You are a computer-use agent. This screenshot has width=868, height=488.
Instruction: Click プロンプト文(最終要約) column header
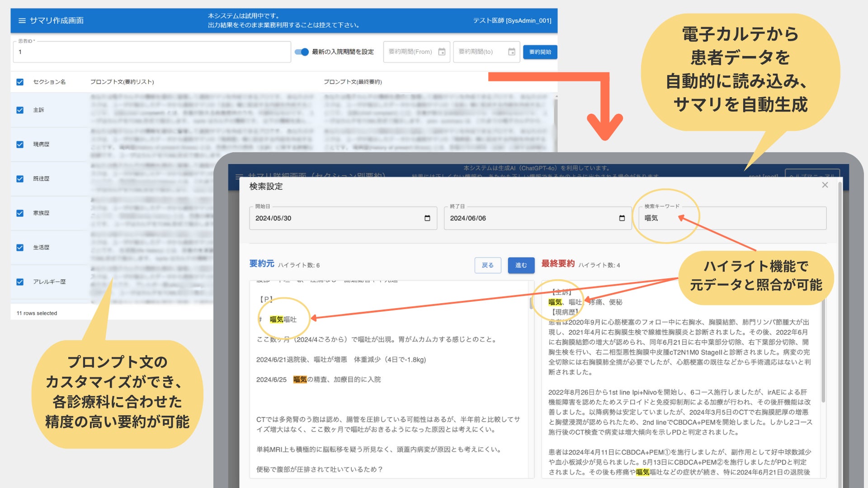tap(352, 82)
